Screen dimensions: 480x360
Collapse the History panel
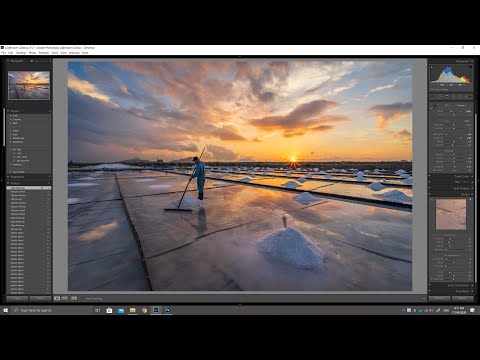(8, 183)
